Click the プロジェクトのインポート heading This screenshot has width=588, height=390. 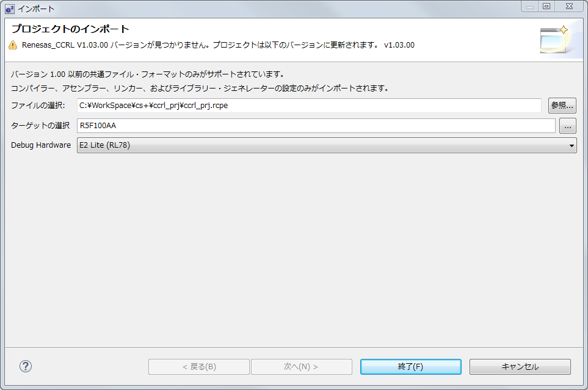point(70,29)
